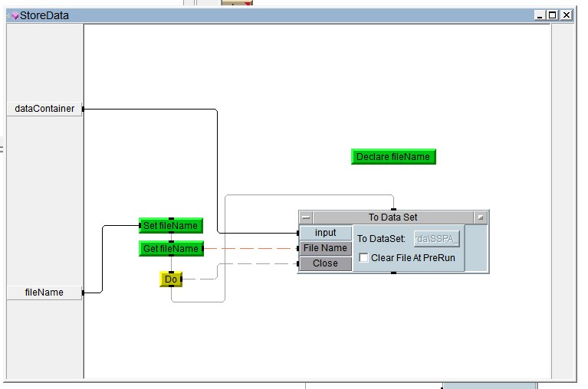Screen dimensions: 588x389
Task: Click the input terminal on To Data Set
Action: [x=326, y=233]
